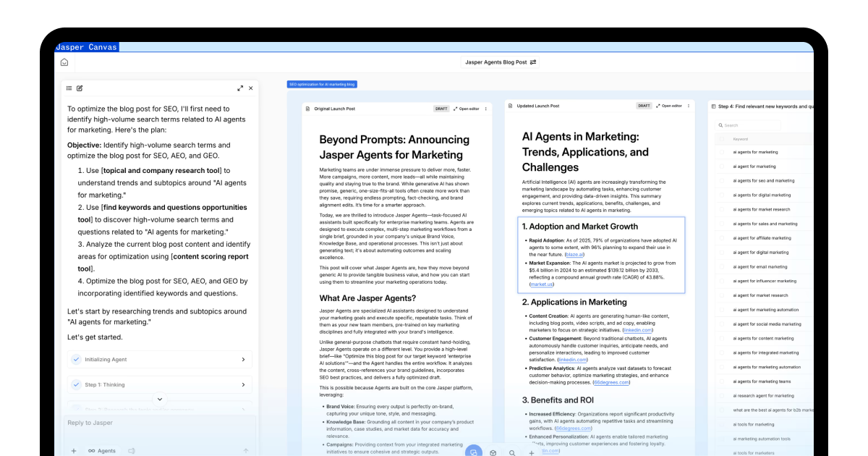Click the Keyword column header

point(741,139)
